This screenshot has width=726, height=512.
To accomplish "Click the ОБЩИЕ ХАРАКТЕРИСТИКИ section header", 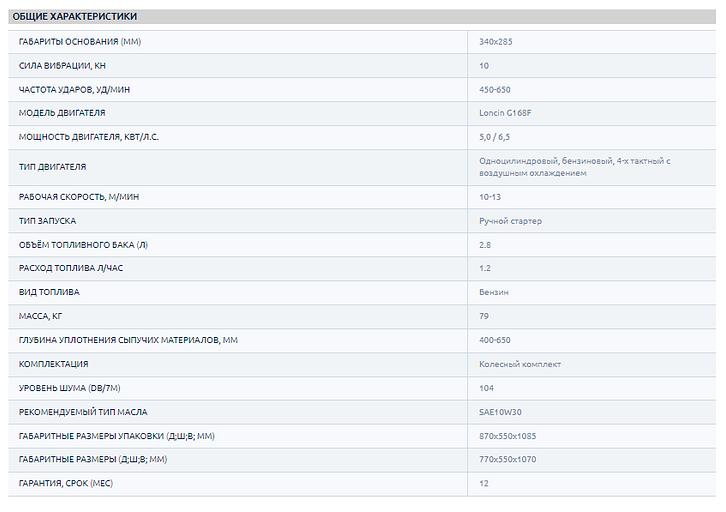I will pyautogui.click(x=75, y=17).
